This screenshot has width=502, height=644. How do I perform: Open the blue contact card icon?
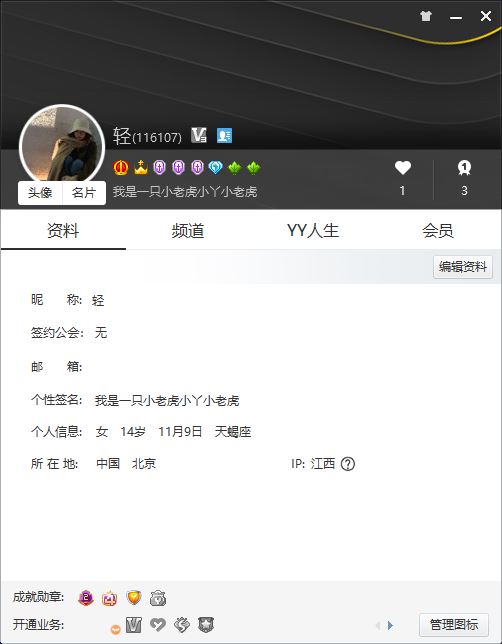tap(224, 136)
